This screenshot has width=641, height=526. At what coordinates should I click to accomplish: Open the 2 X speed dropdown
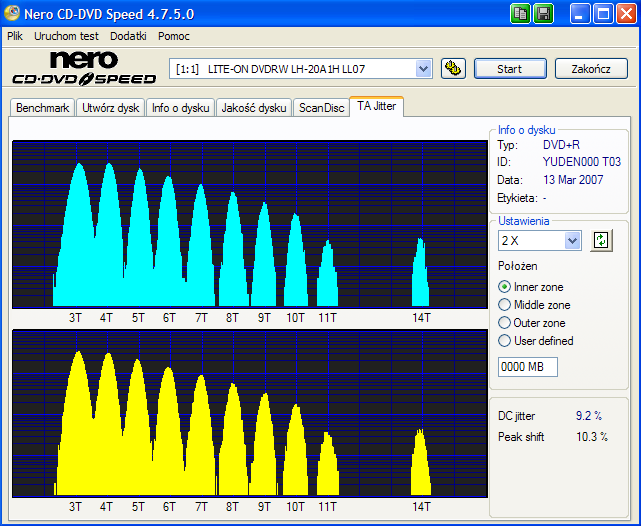pos(572,241)
